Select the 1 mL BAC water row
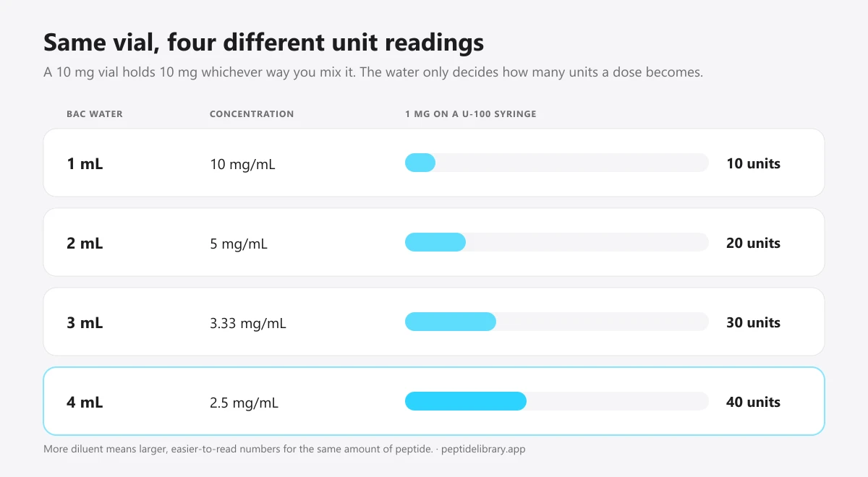The width and height of the screenshot is (868, 477). pyautogui.click(x=434, y=163)
